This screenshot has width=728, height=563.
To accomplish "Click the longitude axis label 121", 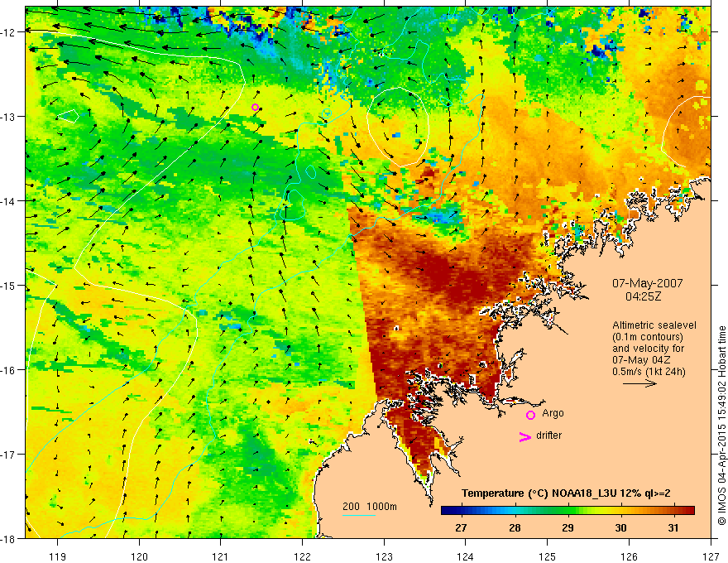I will point(221,556).
